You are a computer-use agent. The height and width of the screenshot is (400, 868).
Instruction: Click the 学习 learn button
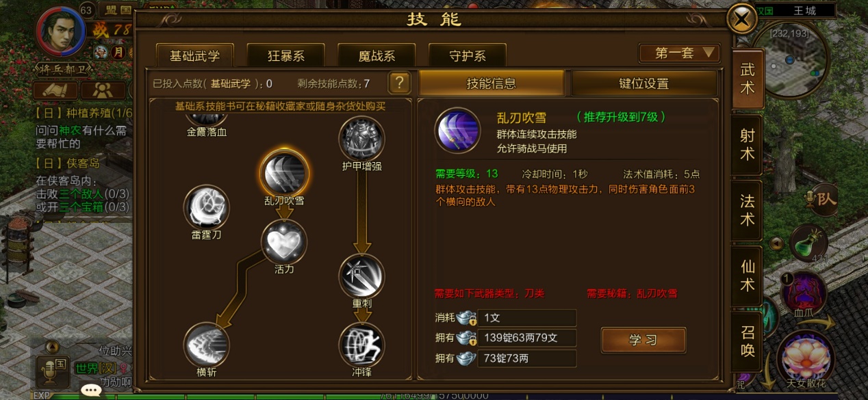[x=643, y=340]
